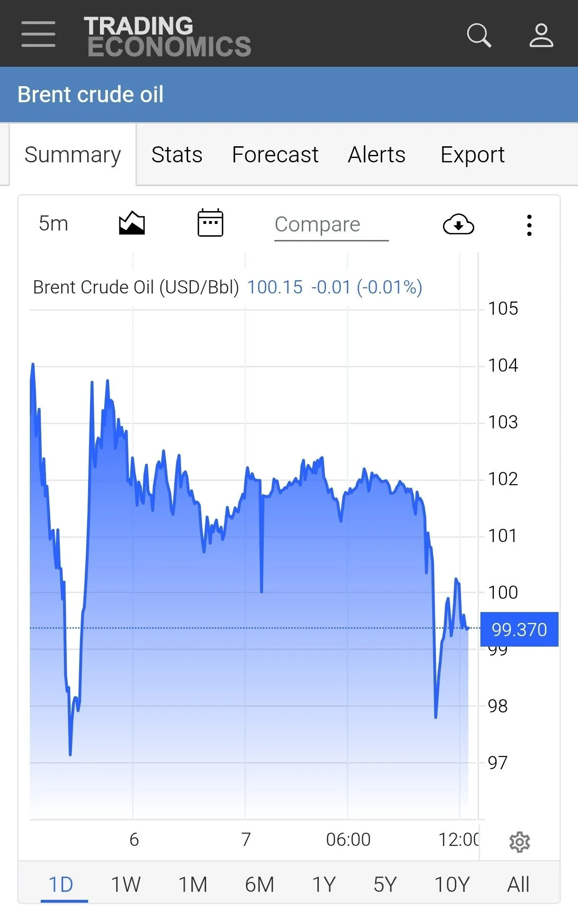The image size is (578, 924).
Task: Select the 1M time range
Action: pyautogui.click(x=193, y=884)
